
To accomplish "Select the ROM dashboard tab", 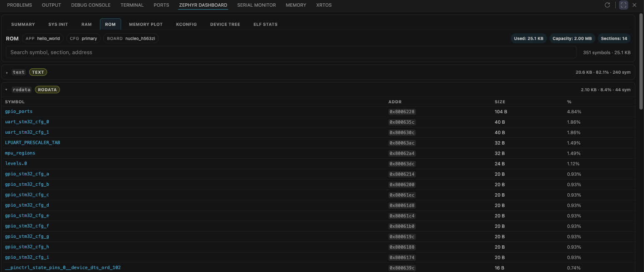I will (110, 24).
